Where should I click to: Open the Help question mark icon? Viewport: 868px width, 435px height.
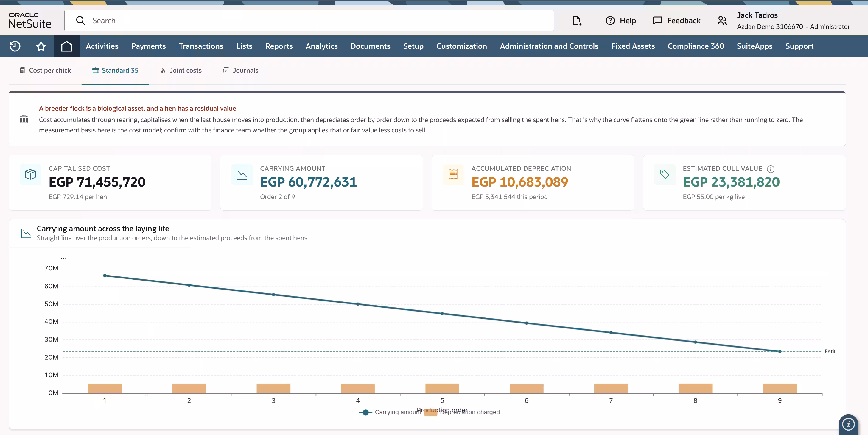[610, 21]
